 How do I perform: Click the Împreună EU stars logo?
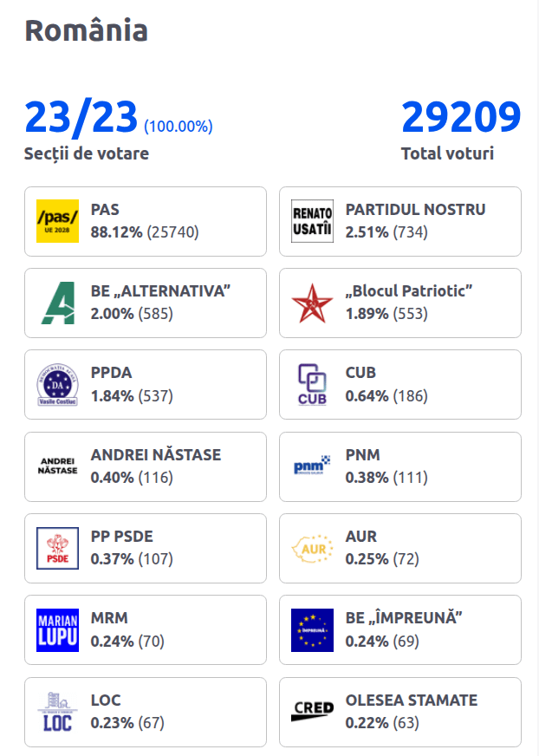click(313, 630)
